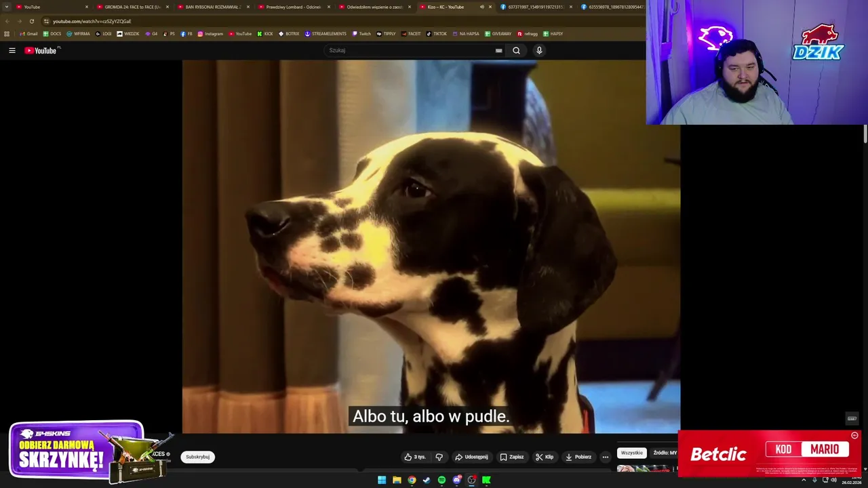The height and width of the screenshot is (488, 868).
Task: Open the Gmail bookmark
Action: point(28,34)
